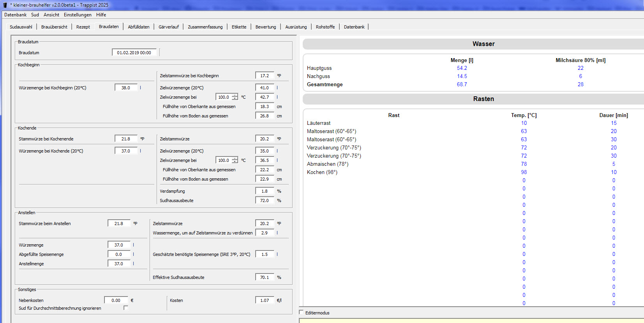Click the kleiner-brauhelfer app icon in title bar
This screenshot has width=644, height=323.
5,5
